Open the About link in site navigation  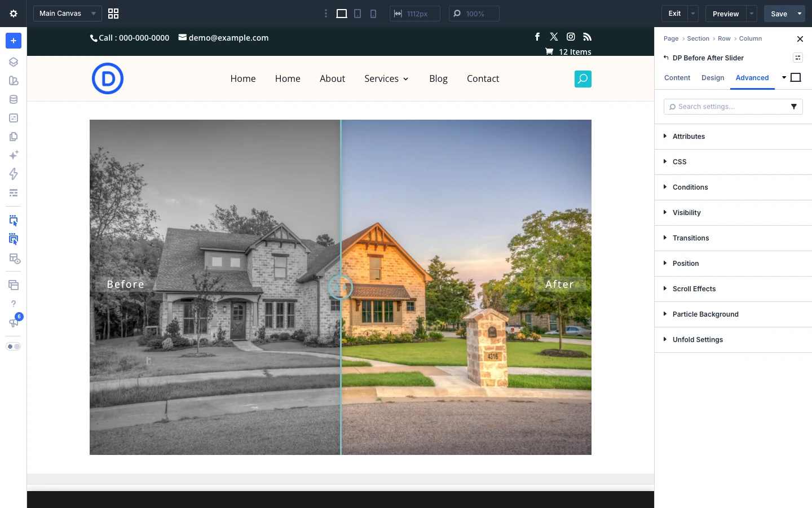coord(332,78)
